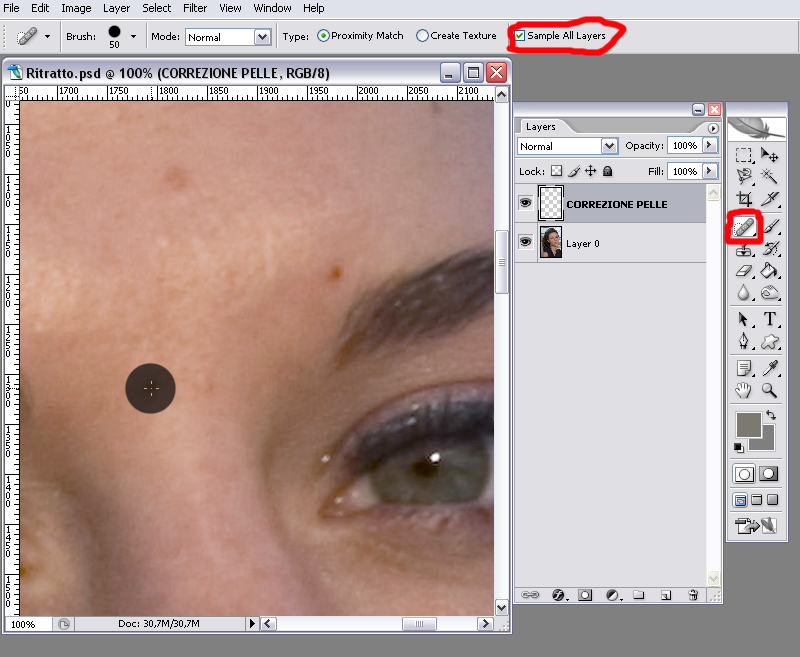The width and height of the screenshot is (800, 657).
Task: Add a layer mask from Layers panel
Action: 584,595
